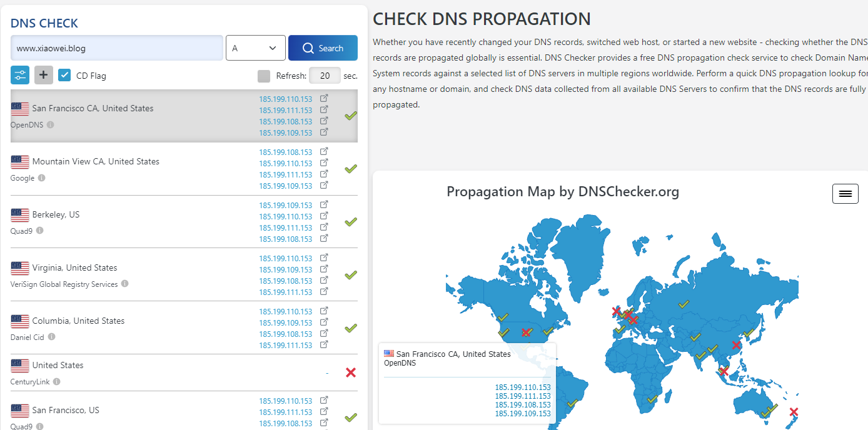This screenshot has width=868, height=430.
Task: Click IP 185.199.108.153 under Mountain View
Action: [285, 152]
